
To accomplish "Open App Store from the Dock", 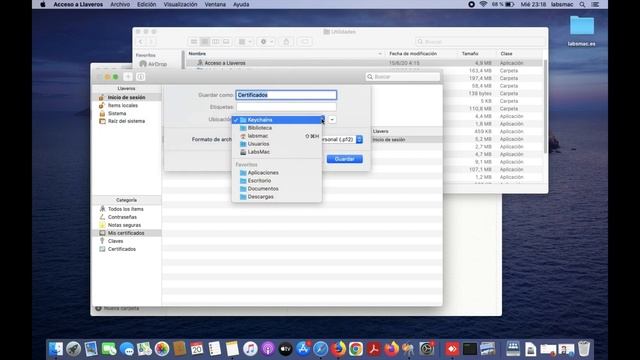I will tap(303, 349).
